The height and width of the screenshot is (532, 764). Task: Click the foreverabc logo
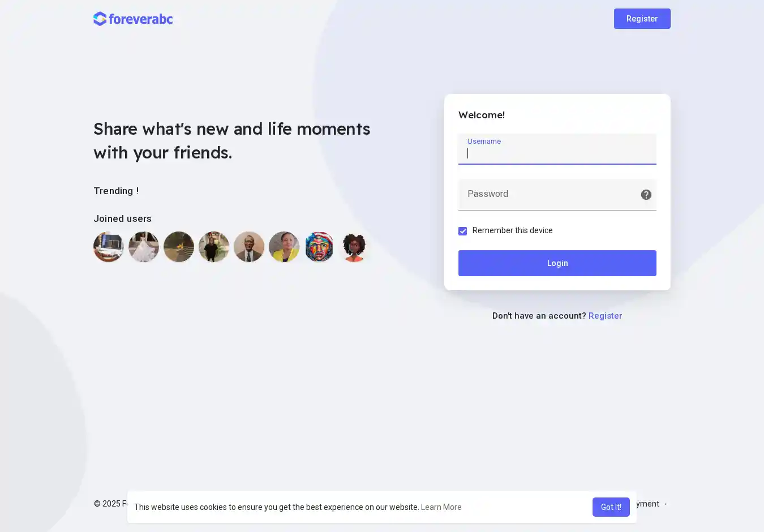(x=133, y=19)
